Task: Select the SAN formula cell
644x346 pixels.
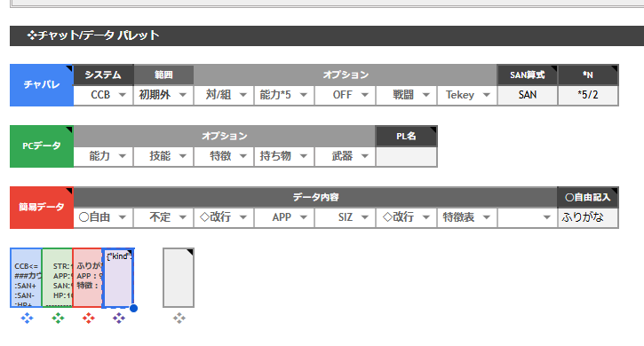Action: point(528,95)
